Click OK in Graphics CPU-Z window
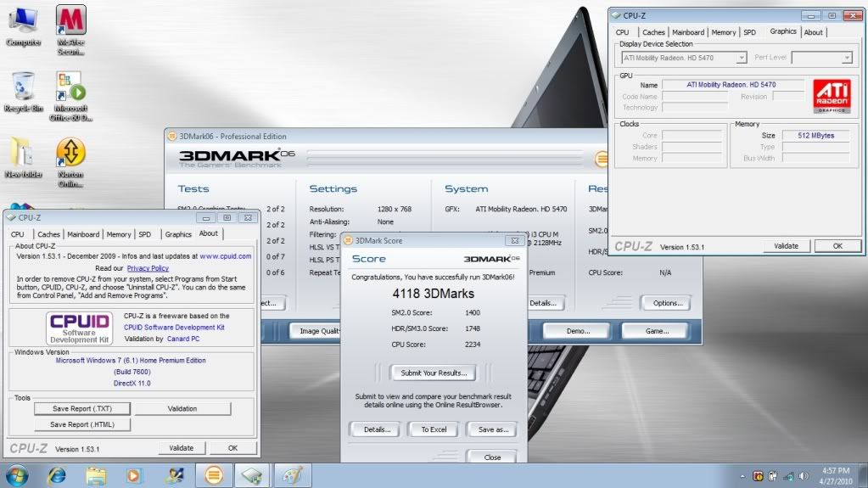 [x=837, y=246]
